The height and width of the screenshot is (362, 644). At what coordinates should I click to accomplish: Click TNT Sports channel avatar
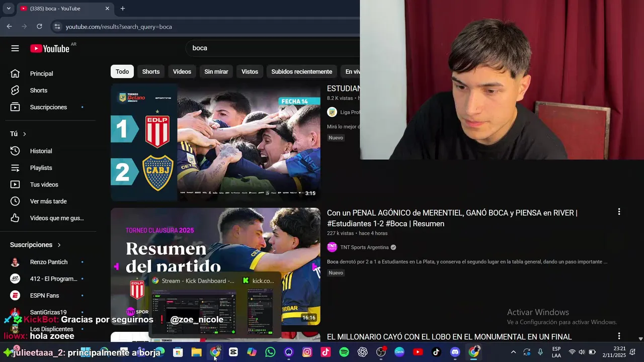click(x=332, y=247)
